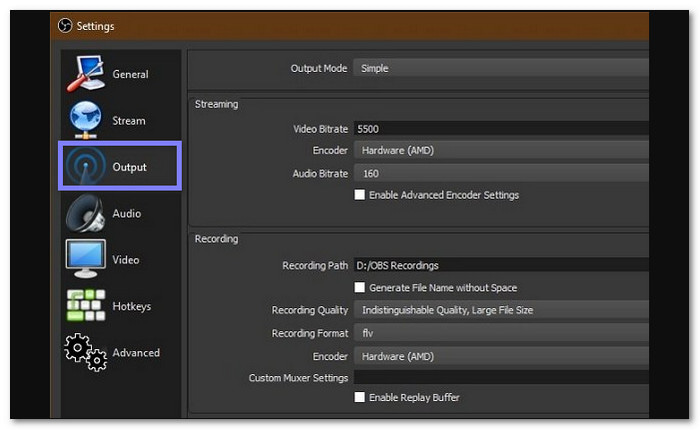Enable Advanced Encoder Settings checkbox
The image size is (700, 430).
(x=359, y=195)
